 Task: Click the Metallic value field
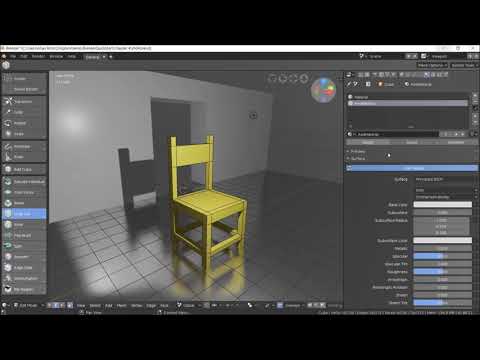[x=443, y=248]
